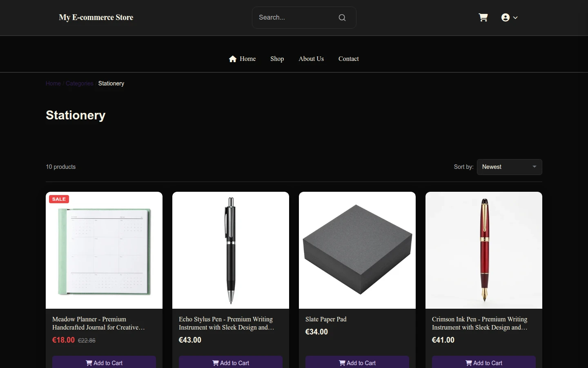Navigate to Home menu item

[243, 59]
